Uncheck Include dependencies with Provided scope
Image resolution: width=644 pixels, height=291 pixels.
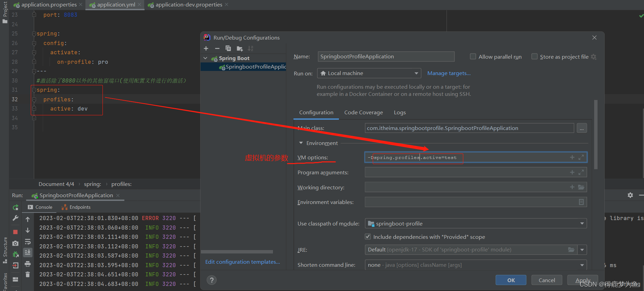[x=368, y=236]
